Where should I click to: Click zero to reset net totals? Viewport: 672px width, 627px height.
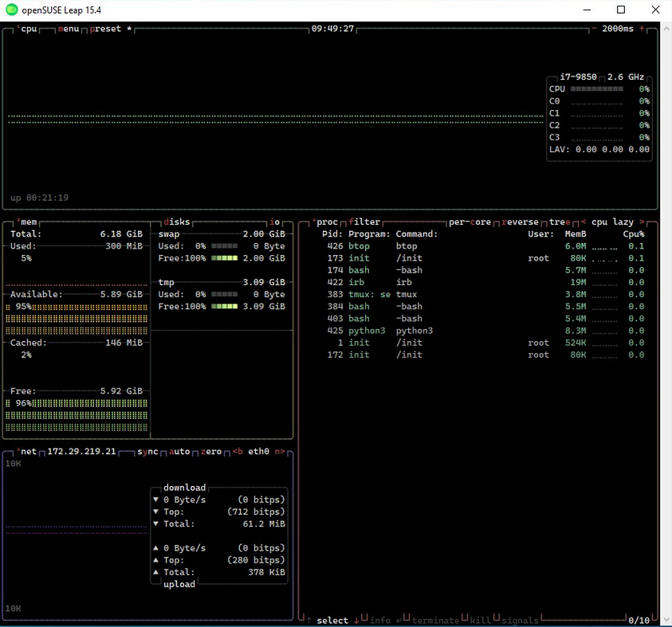point(211,452)
